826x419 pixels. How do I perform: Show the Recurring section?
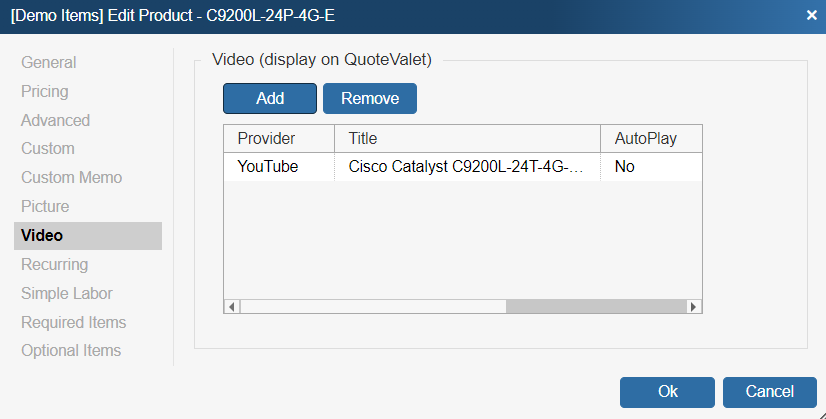coord(54,265)
